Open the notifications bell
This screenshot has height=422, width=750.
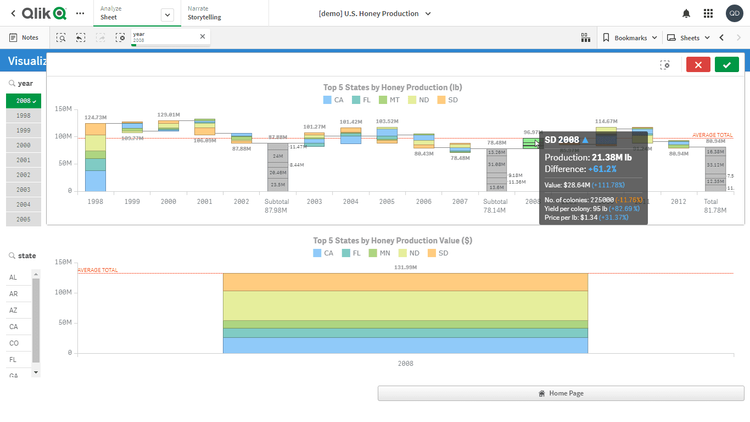(x=685, y=14)
